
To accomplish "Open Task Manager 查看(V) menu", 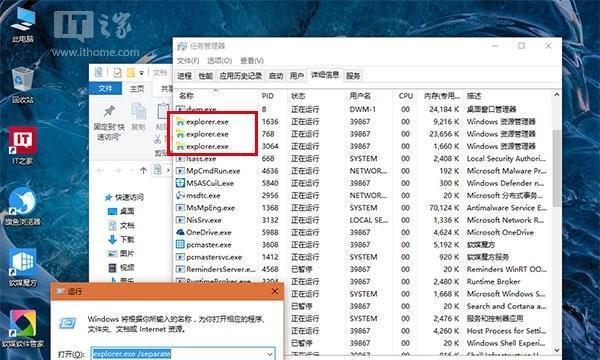I will [252, 60].
